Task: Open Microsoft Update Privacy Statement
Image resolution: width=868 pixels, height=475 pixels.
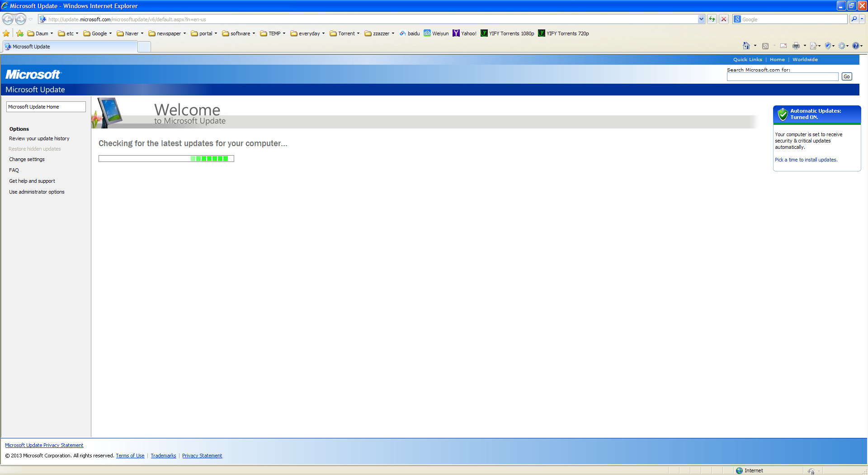Action: (44, 445)
